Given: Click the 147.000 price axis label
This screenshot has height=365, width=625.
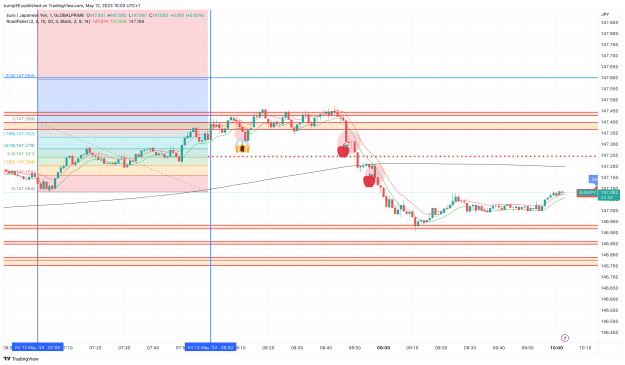Looking at the screenshot, I should 609,210.
